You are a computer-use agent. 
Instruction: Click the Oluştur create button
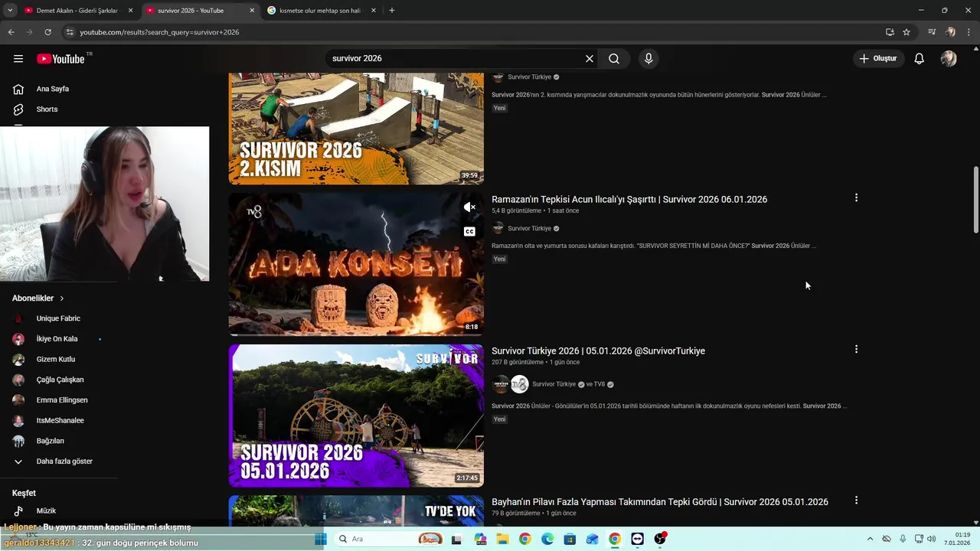point(878,59)
